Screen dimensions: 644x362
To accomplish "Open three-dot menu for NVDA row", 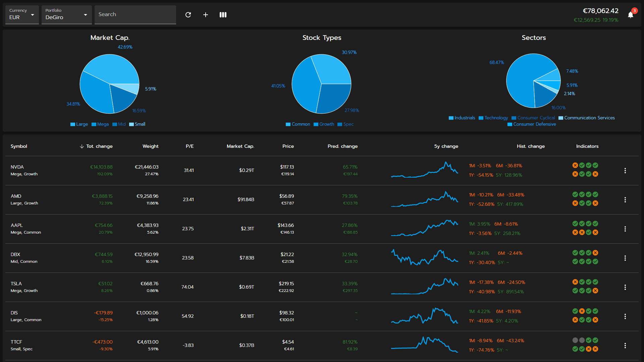I will coord(625,171).
